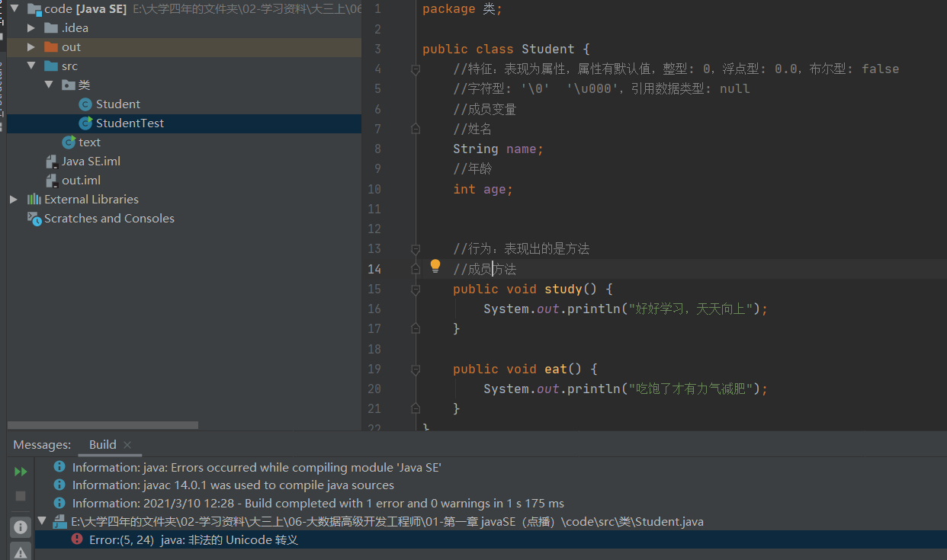
Task: Click the fold end marker at line 17
Action: (x=416, y=329)
